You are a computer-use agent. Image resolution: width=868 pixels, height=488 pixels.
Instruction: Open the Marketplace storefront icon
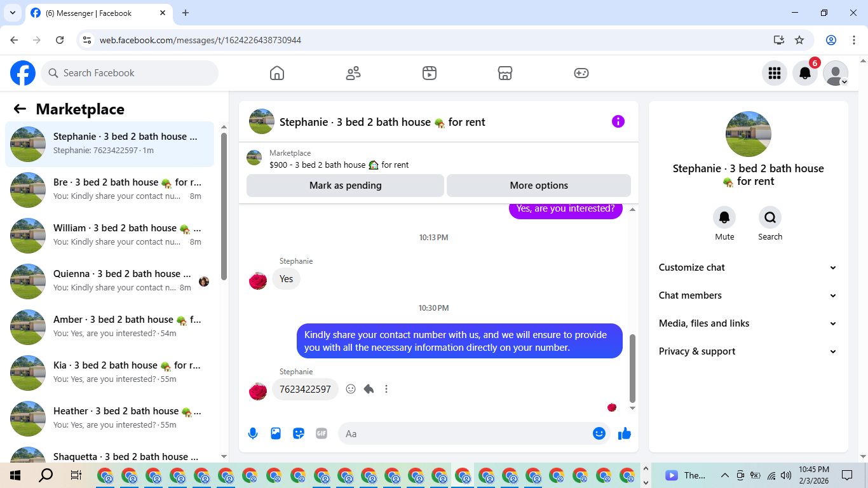505,73
